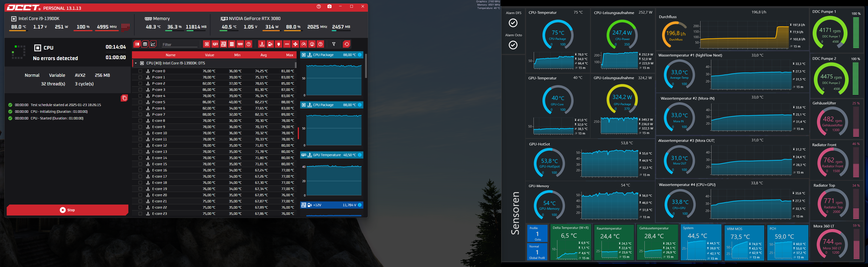This screenshot has height=267, width=868.
Task: Click the GPU hardware filter icon
Action: click(x=215, y=44)
